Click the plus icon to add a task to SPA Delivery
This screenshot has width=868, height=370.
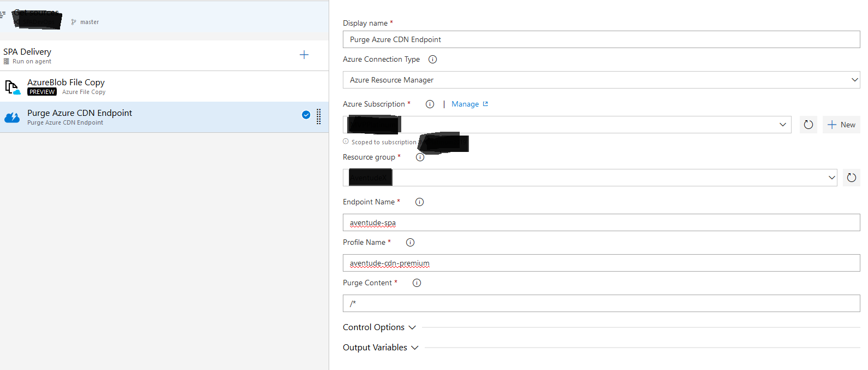tap(304, 55)
